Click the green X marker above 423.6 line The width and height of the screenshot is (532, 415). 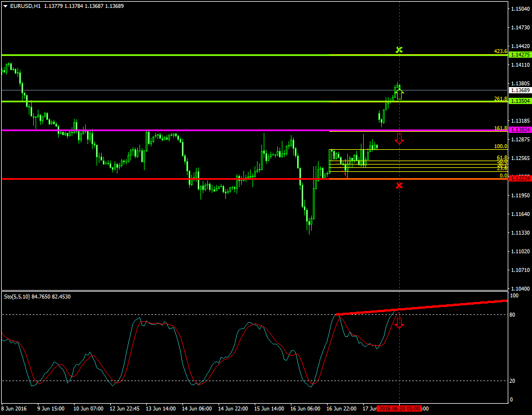[399, 50]
